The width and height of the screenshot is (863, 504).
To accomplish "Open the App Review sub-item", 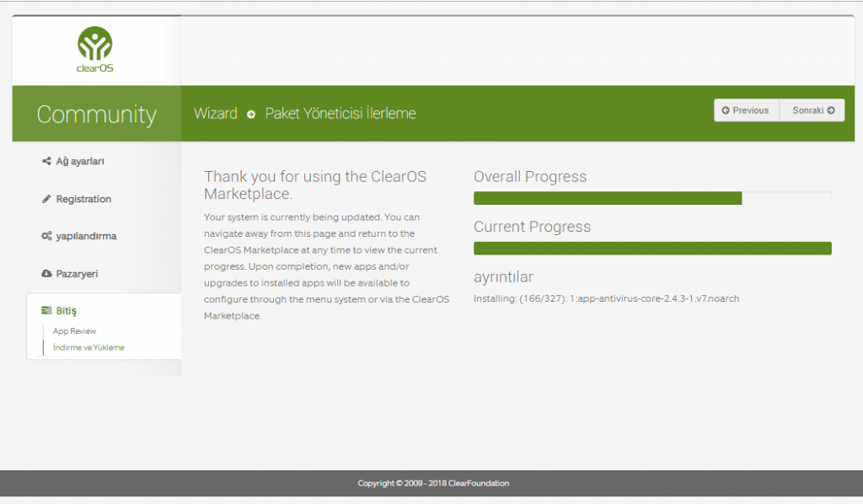I will (x=74, y=331).
